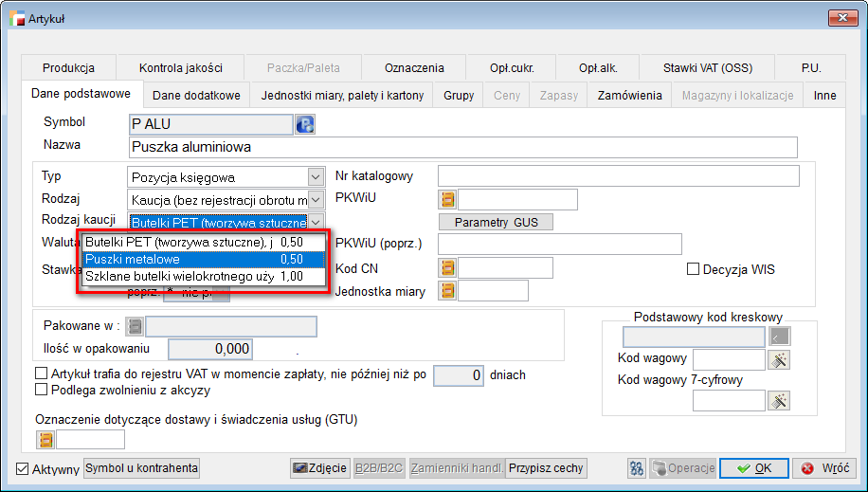The height and width of the screenshot is (492, 868).
Task: Click the wand icon for Kod wagowy 7-cyfrowy
Action: 780,401
